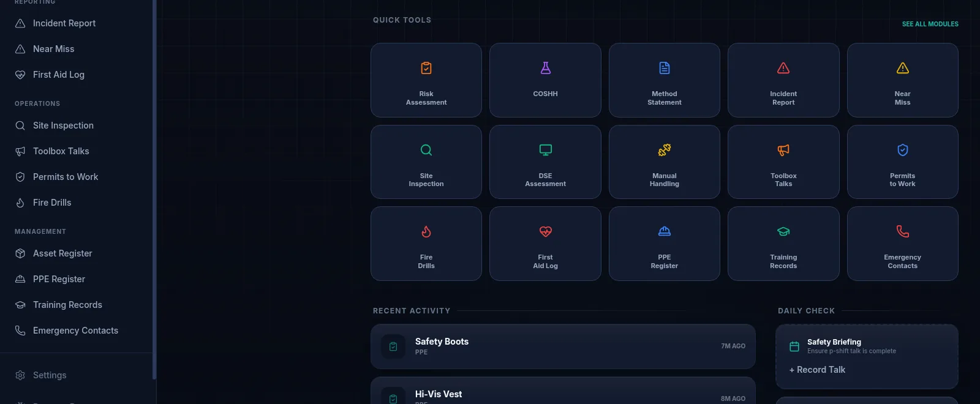Open the Risk Assessment quick tool
The width and height of the screenshot is (980, 404).
point(426,80)
